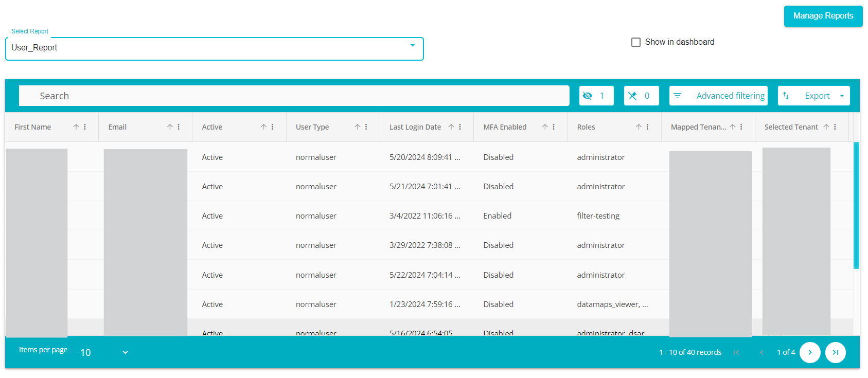
Task: Click the 'datamaps_viewer, ...' role cell
Action: pyautogui.click(x=612, y=304)
